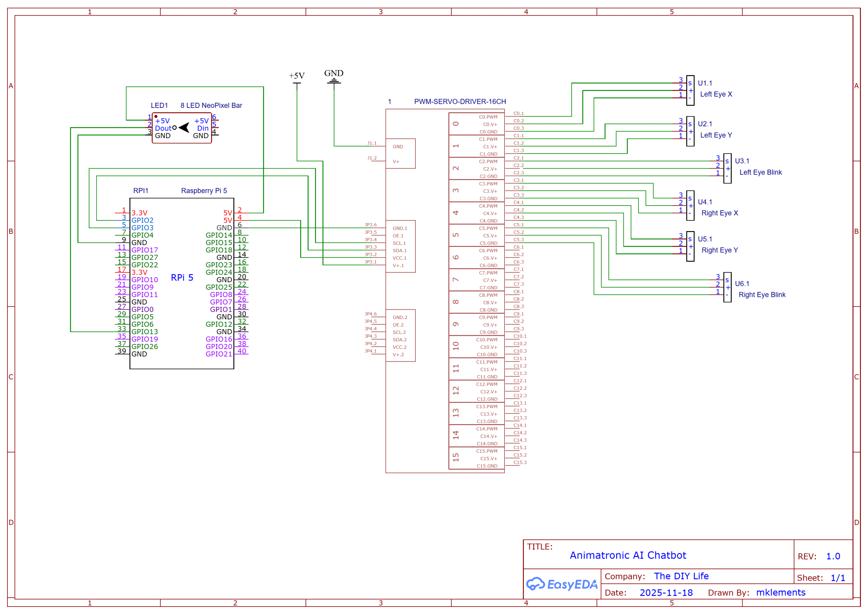This screenshot has width=868, height=614.
Task: Select the SCL.1 pin on the servo driver
Action: tap(400, 243)
